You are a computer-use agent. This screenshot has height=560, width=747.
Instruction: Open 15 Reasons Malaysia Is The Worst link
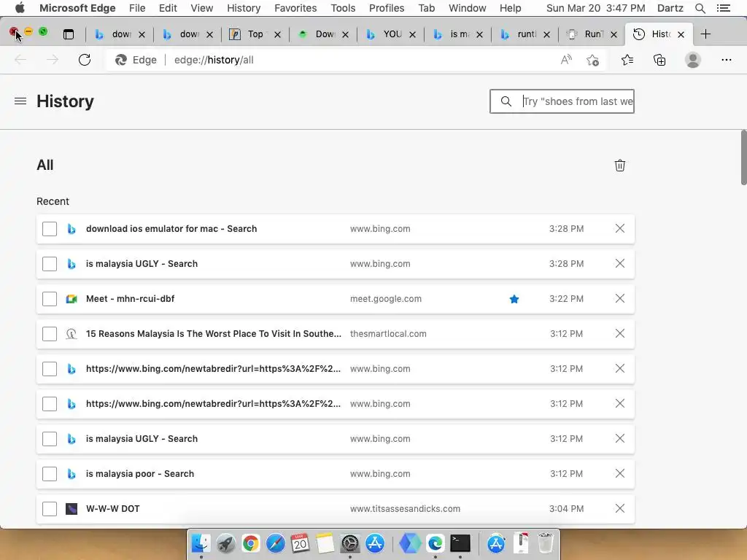(x=214, y=334)
